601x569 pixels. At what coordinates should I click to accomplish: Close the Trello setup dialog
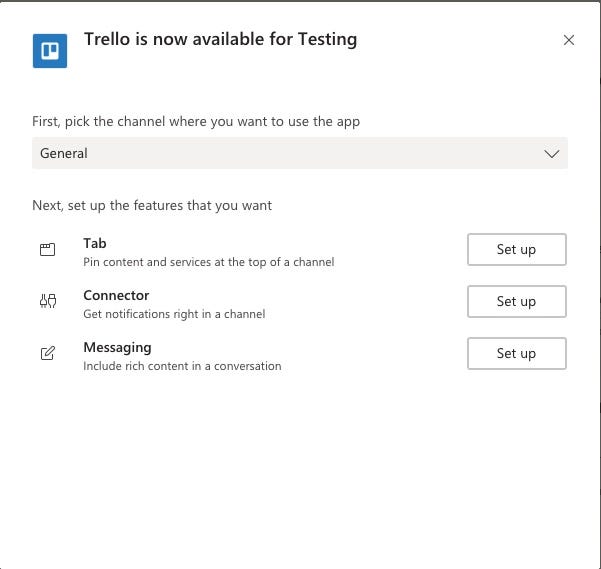pyautogui.click(x=569, y=40)
